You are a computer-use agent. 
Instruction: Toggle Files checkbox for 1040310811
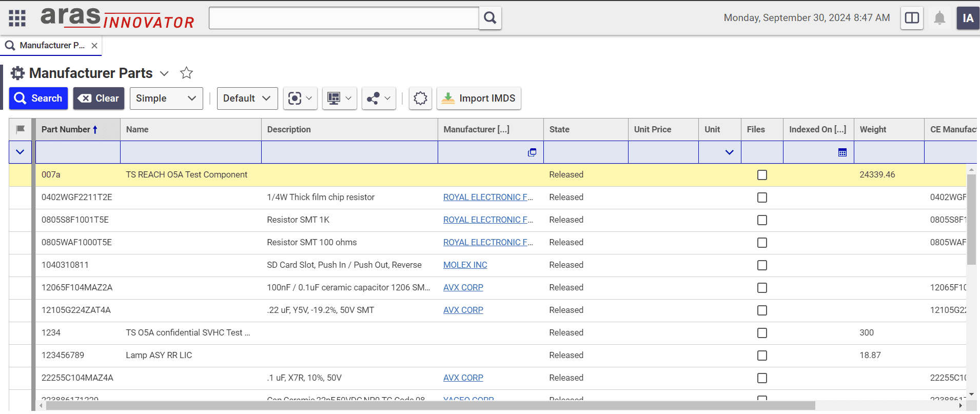coord(762,265)
